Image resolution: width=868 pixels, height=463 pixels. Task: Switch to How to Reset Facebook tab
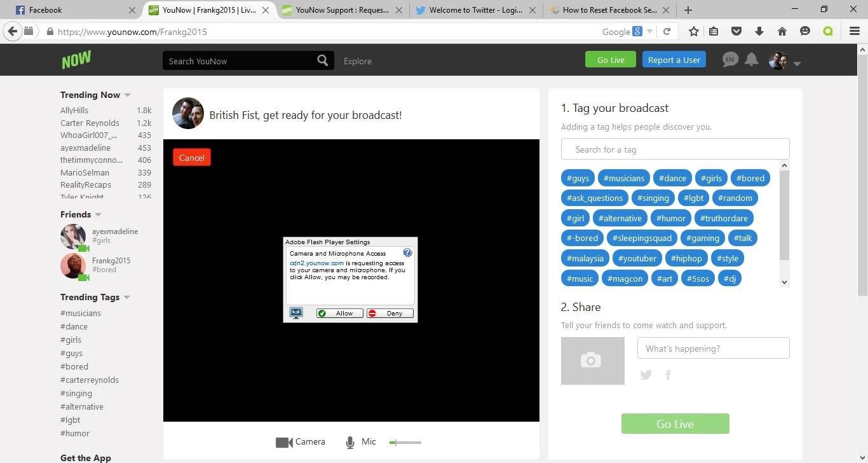(x=609, y=10)
